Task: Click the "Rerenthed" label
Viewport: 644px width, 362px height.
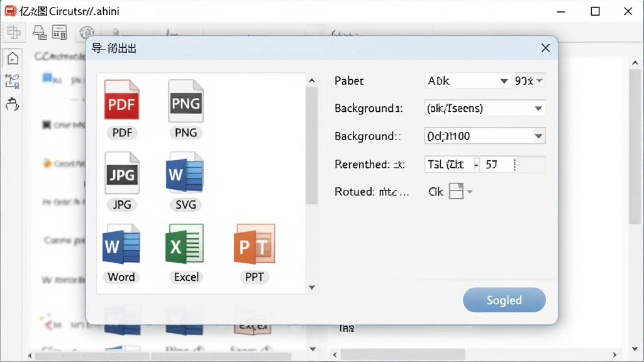Action: click(362, 165)
